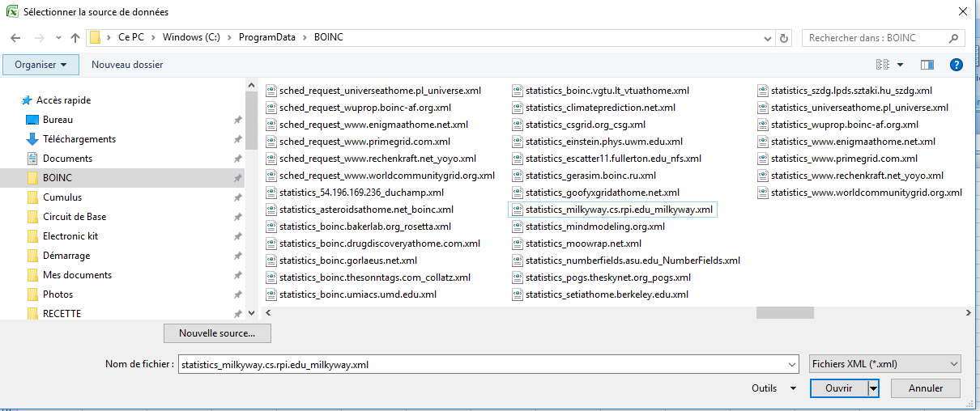
Task: Select statistics_moowrap.net.xml file icon
Action: (x=518, y=244)
